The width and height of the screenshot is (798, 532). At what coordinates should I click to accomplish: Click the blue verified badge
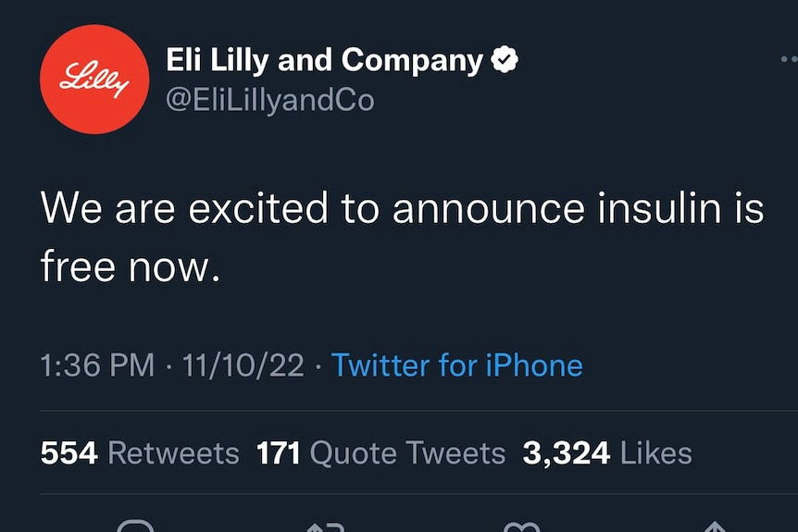[505, 61]
